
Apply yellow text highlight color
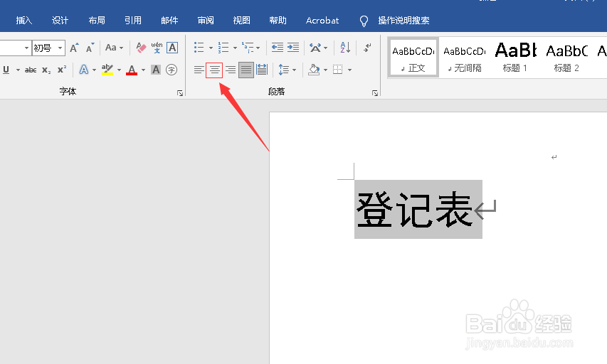click(x=107, y=70)
